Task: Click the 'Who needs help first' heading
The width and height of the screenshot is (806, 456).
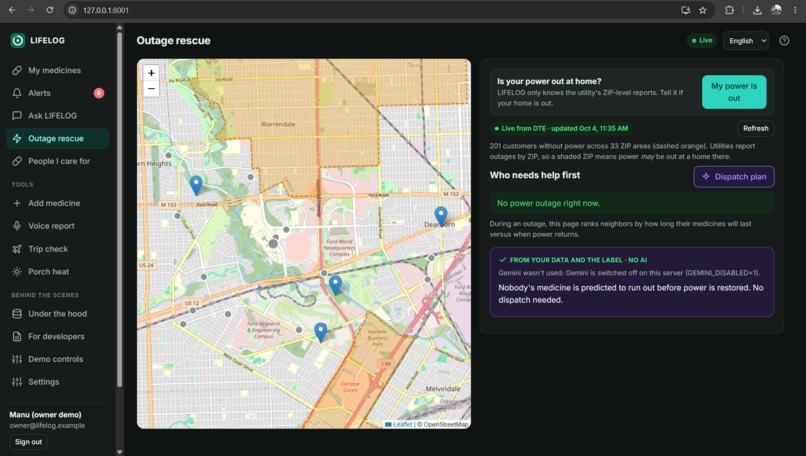Action: [535, 175]
